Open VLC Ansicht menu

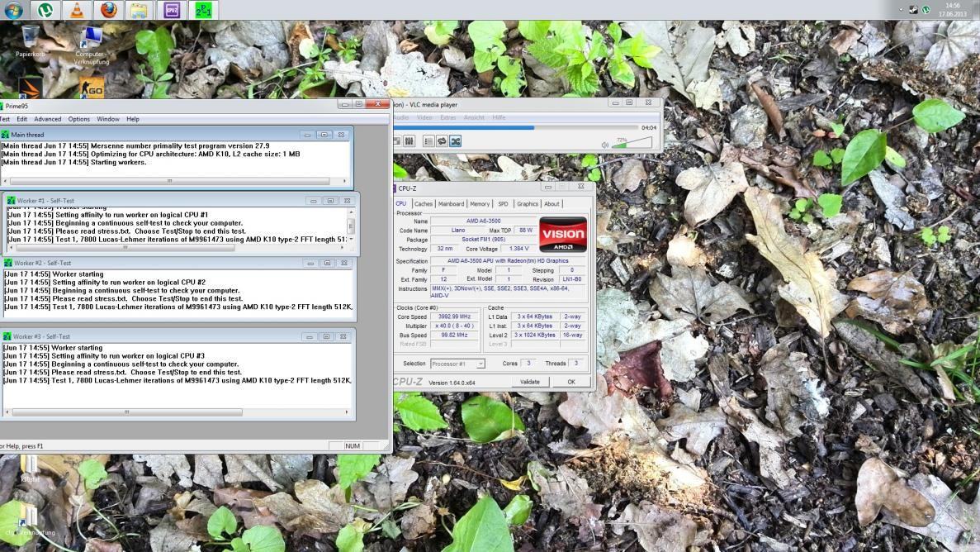pyautogui.click(x=474, y=117)
